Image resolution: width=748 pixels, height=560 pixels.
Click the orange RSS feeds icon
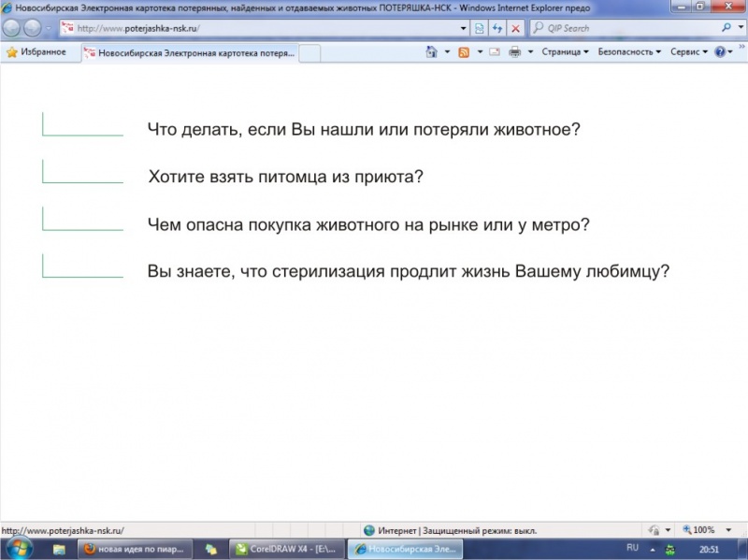(464, 52)
